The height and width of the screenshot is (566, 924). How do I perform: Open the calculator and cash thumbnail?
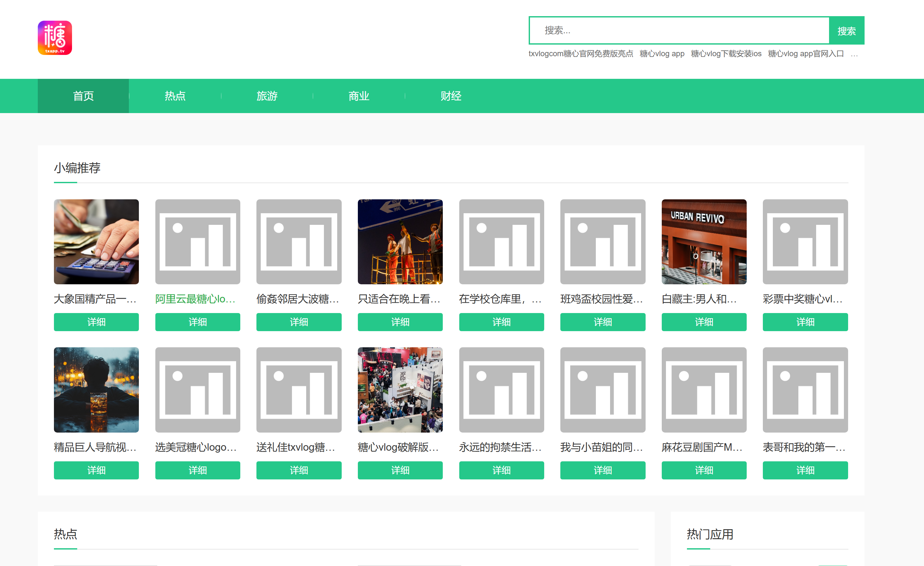[x=96, y=242]
